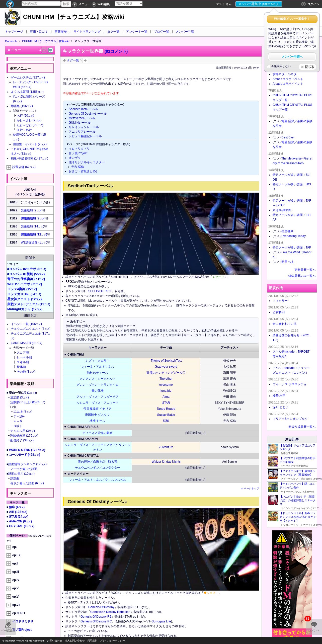Screen dimensions: 322x644
Task: Click the ログイン link
Action: [x=313, y=4]
